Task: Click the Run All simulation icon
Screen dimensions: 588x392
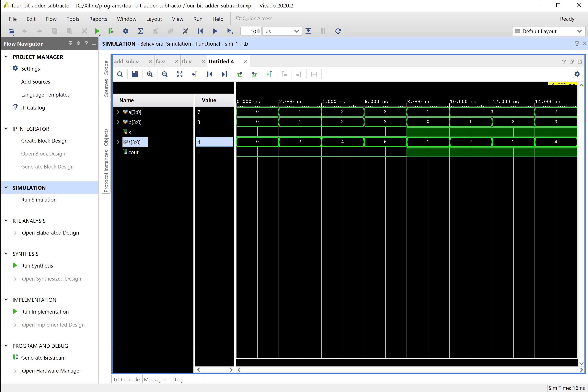Action: 215,31
